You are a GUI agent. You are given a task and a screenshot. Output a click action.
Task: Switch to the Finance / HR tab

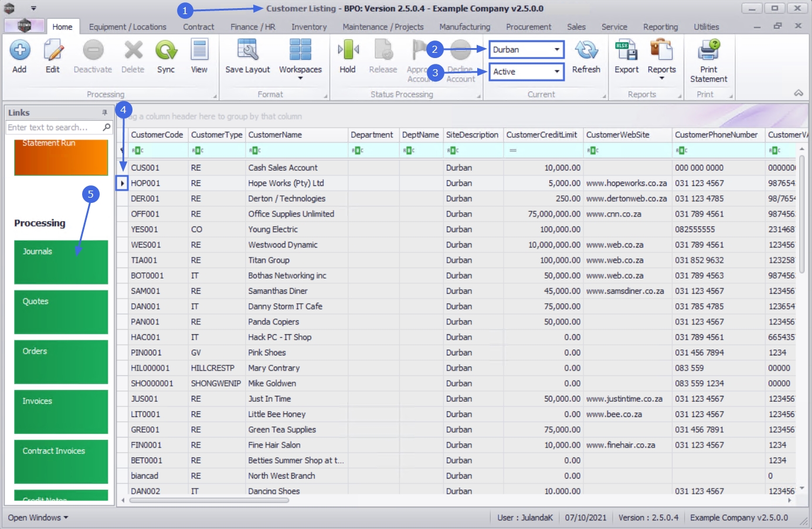tap(253, 27)
